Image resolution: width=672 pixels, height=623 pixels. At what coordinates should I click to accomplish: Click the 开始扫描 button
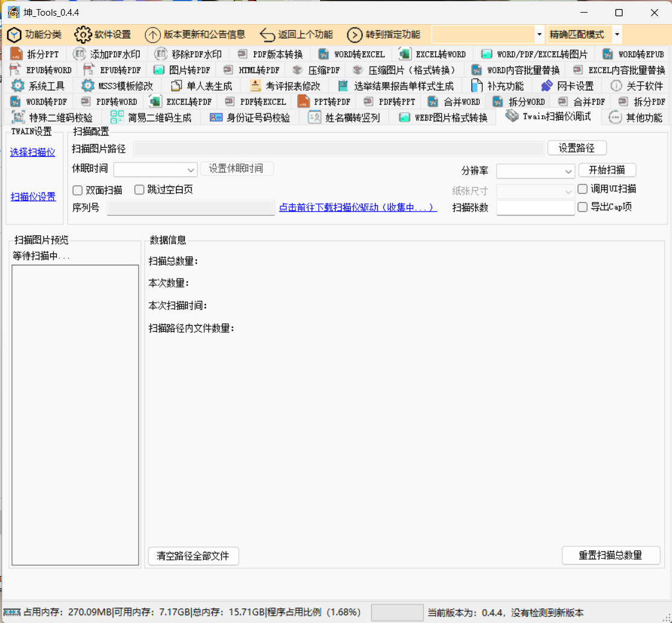point(607,170)
